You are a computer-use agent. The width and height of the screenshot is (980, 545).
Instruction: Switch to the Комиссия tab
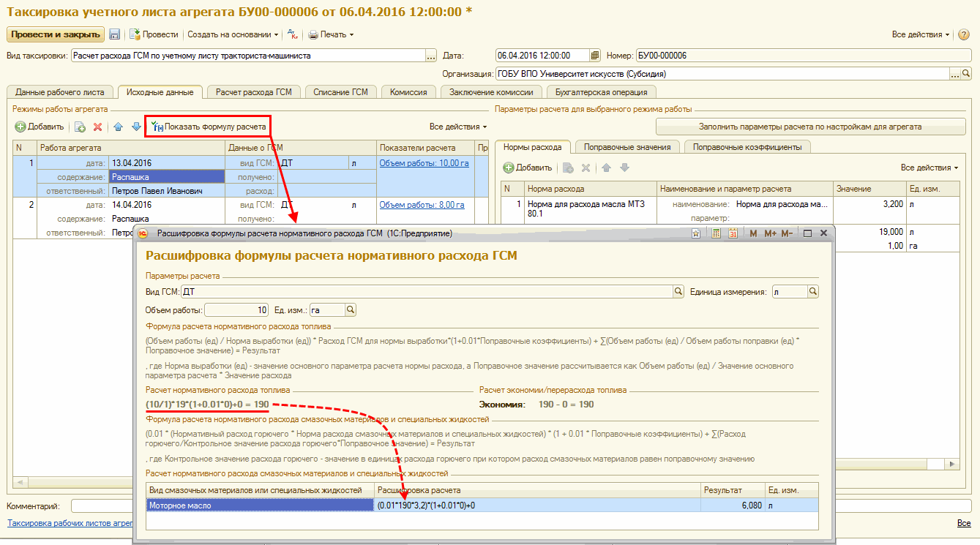(x=408, y=92)
